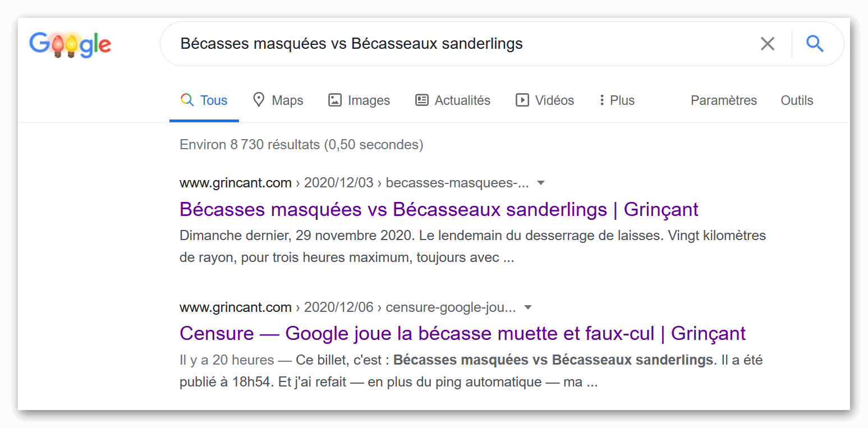Switch to the Images tab label

coord(369,100)
